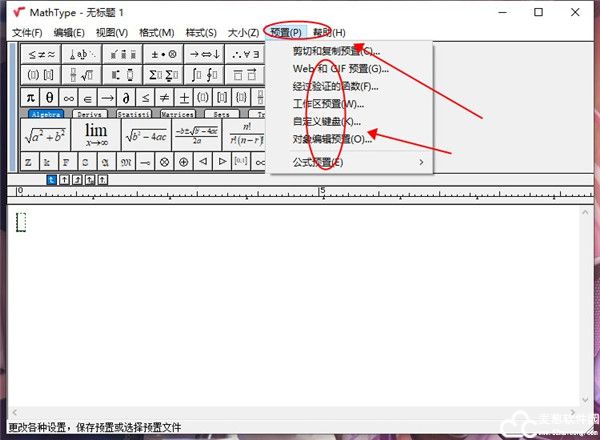This screenshot has height=440, width=600.
Task: Insert the limit x to infinity template
Action: 95,132
